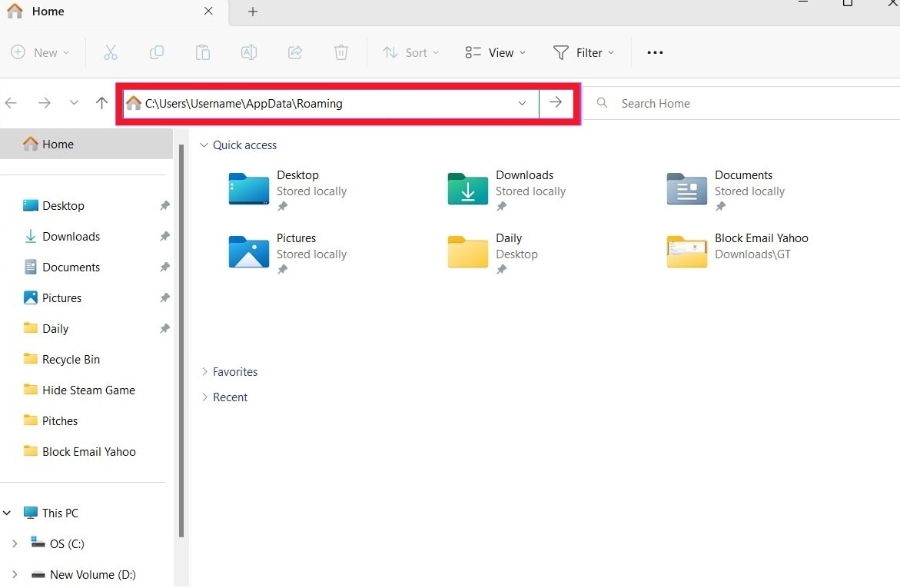Screen dimensions: 900x588
Task: Expand the address bar history dropdown
Action: (523, 103)
